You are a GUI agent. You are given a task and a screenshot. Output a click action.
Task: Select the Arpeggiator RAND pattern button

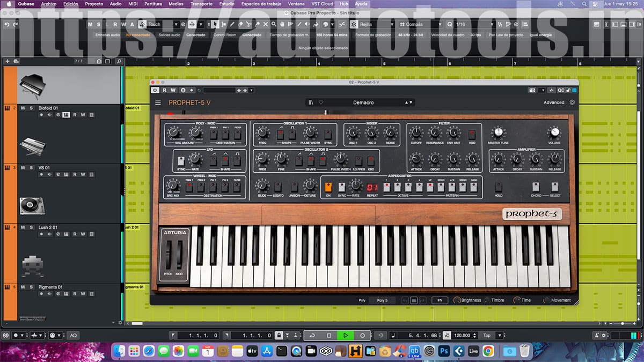[473, 187]
